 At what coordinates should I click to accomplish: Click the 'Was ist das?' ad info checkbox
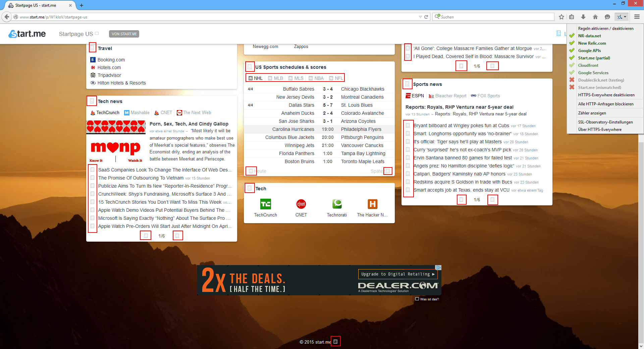pyautogui.click(x=417, y=299)
